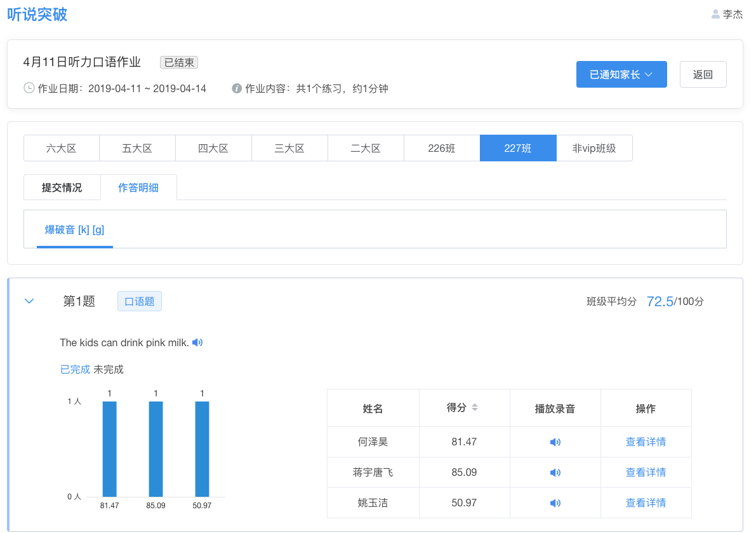View details for 蒋宇唐飞
This screenshot has height=533, width=756.
tap(646, 472)
